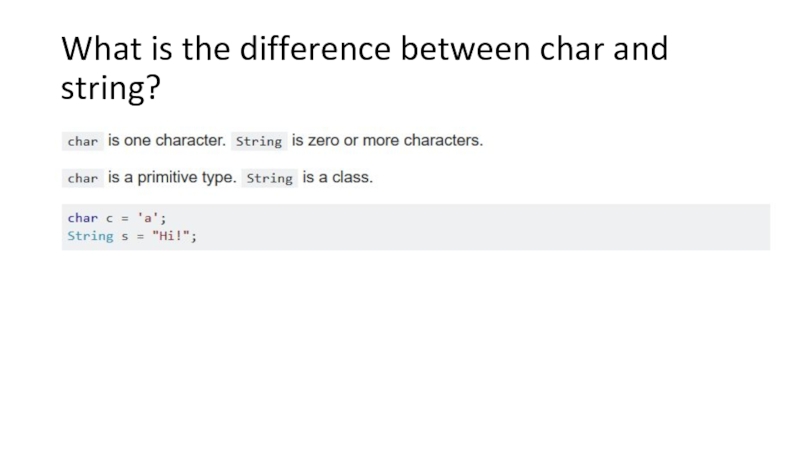Click the "char" keyword in the code block
The height and width of the screenshot is (450, 800).
pos(82,217)
